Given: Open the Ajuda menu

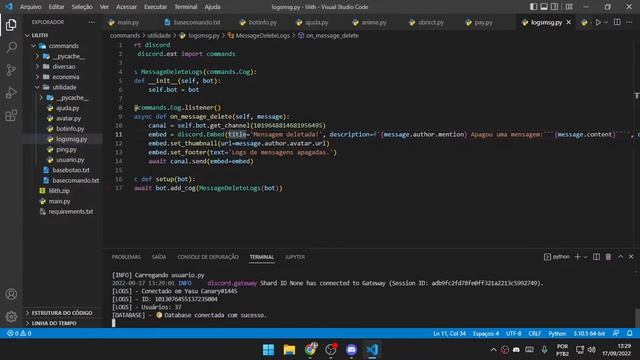Looking at the screenshot, I should pos(212,7).
